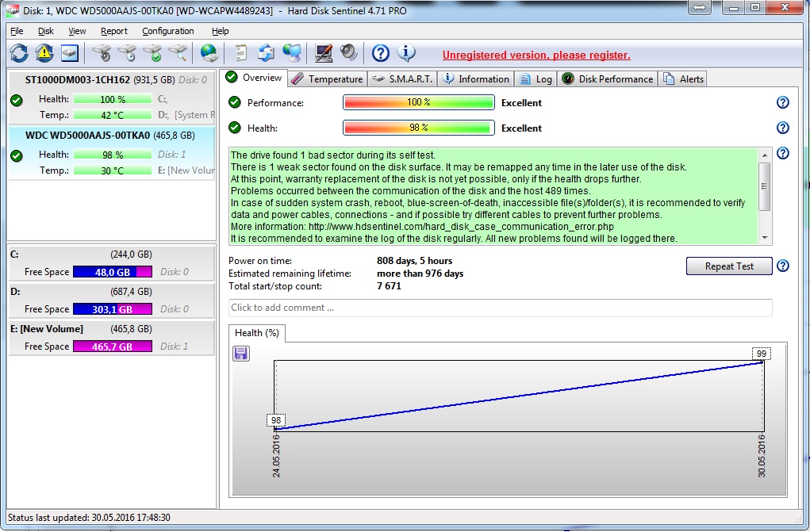Open help via the question mark toolbar icon
Viewport: 810px width, 532px height.
click(381, 53)
